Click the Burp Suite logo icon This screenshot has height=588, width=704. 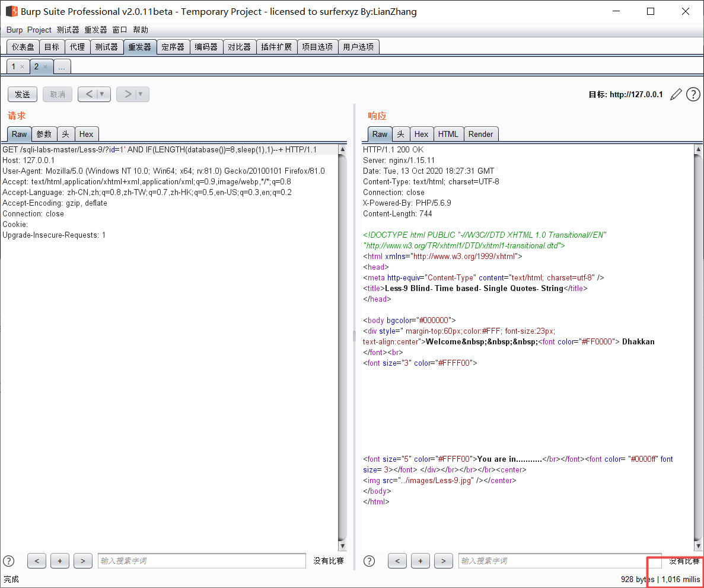click(12, 11)
